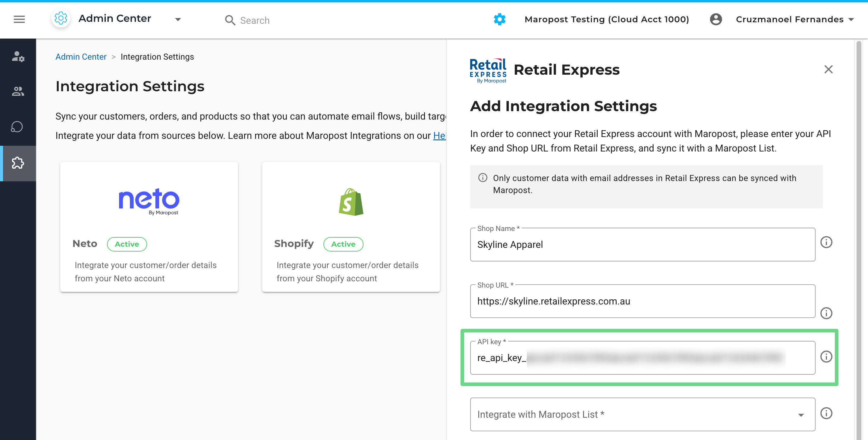Click the Shopify bag logo
The width and height of the screenshot is (868, 440).
click(351, 202)
